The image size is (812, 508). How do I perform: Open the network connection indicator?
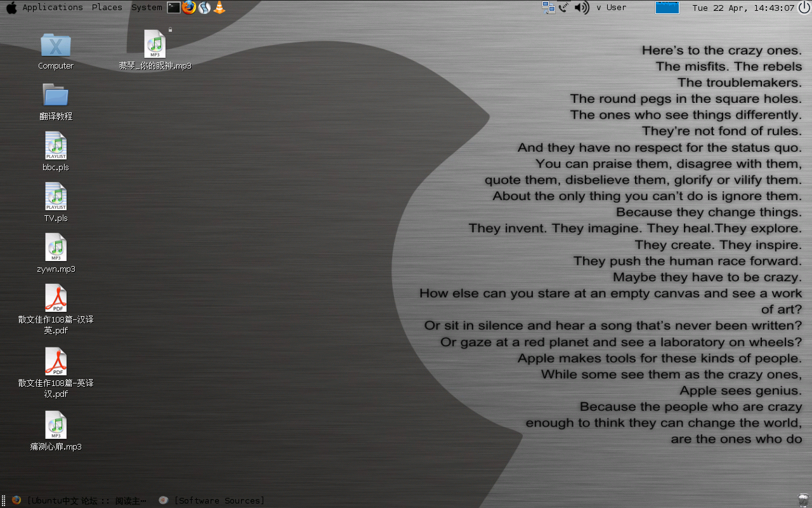549,8
